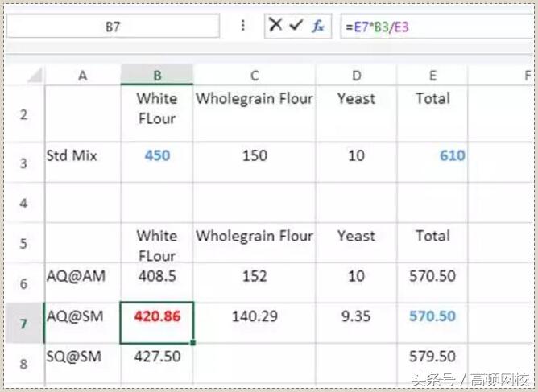Select row 2 header
This screenshot has width=538, height=392.
(x=23, y=113)
